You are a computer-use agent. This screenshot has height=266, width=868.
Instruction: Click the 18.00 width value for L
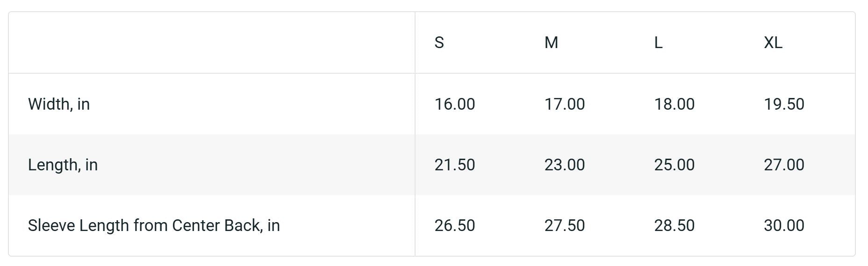point(674,104)
